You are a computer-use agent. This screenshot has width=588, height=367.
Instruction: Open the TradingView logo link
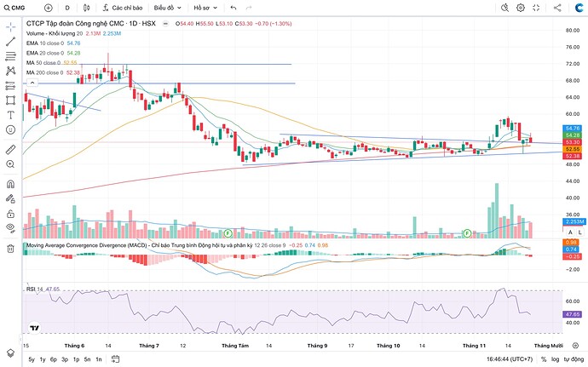click(x=34, y=328)
